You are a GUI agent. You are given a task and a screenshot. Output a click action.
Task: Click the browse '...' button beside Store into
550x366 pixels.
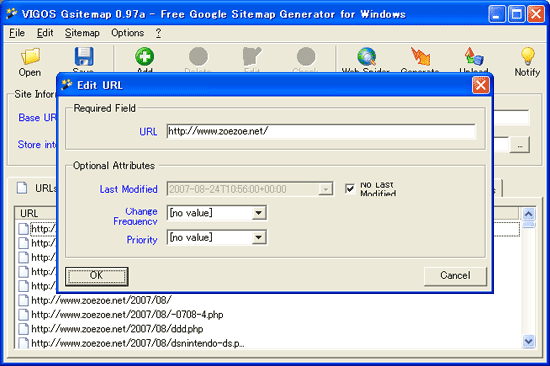(x=520, y=145)
